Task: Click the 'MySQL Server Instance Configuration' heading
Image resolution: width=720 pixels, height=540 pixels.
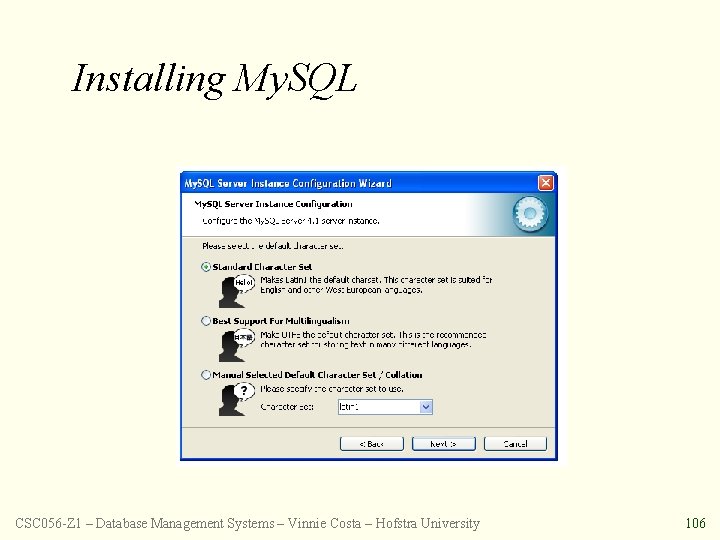Action: click(273, 204)
